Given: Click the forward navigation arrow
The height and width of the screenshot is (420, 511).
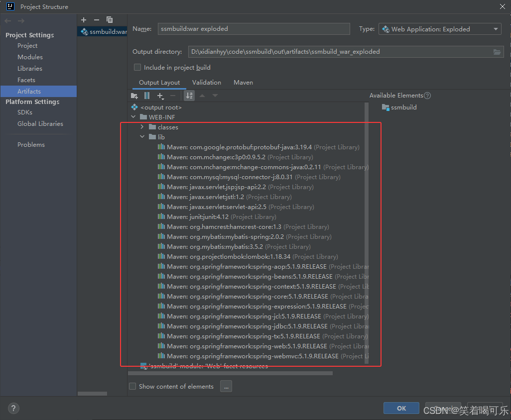Looking at the screenshot, I should coord(21,21).
